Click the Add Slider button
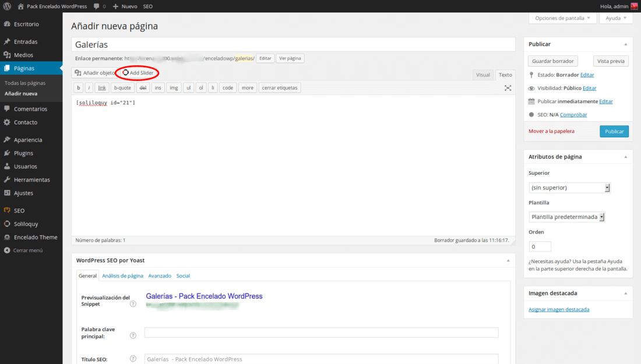Viewport: 641px width, 364px height. pos(138,73)
